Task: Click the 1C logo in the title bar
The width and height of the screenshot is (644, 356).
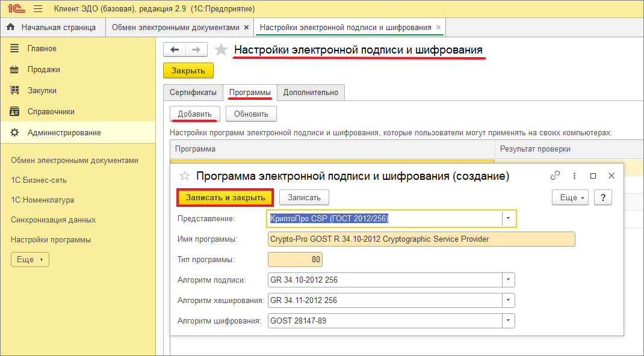Action: tap(15, 8)
